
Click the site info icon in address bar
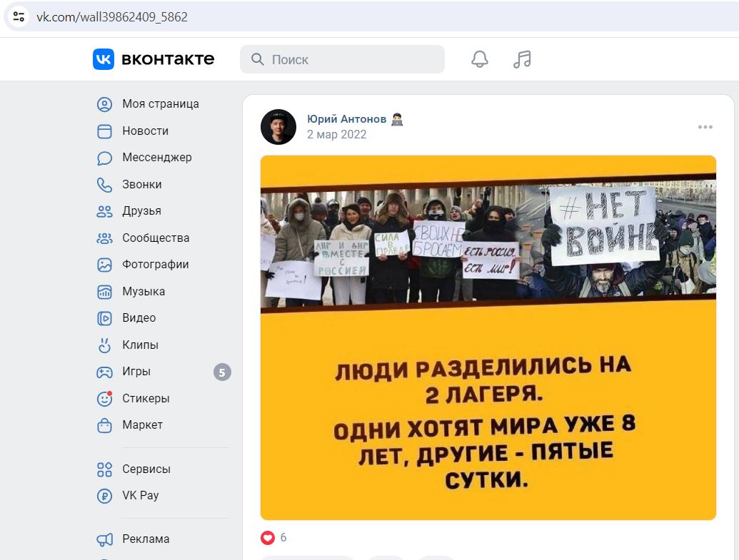19,17
